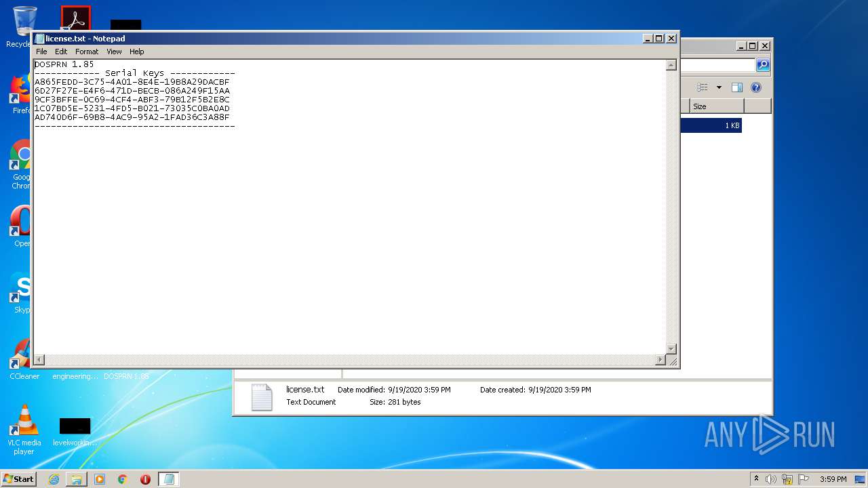868x488 pixels.
Task: Click Chrome icon in the taskbar
Action: (122, 479)
